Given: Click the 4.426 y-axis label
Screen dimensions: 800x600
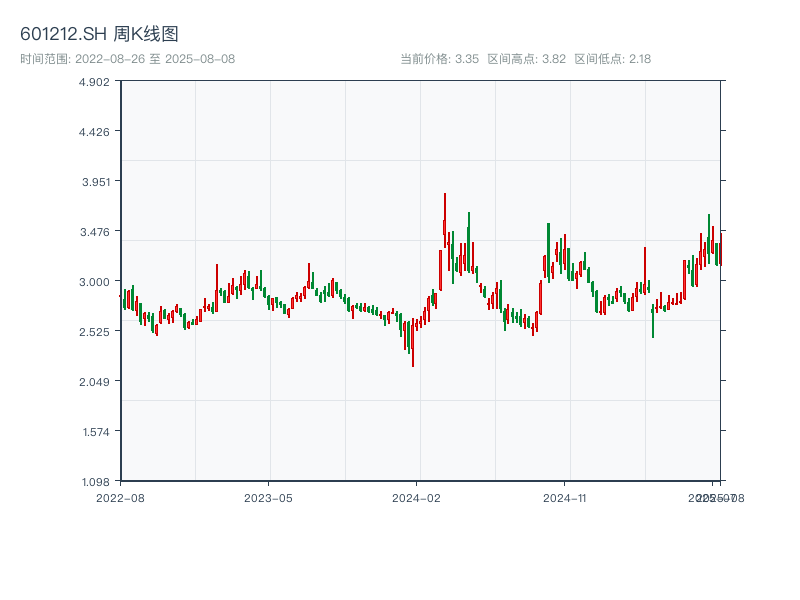Looking at the screenshot, I should 94,132.
